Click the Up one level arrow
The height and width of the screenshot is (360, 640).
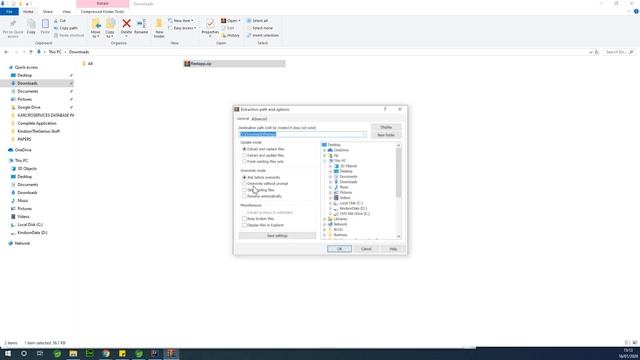pos(31,52)
